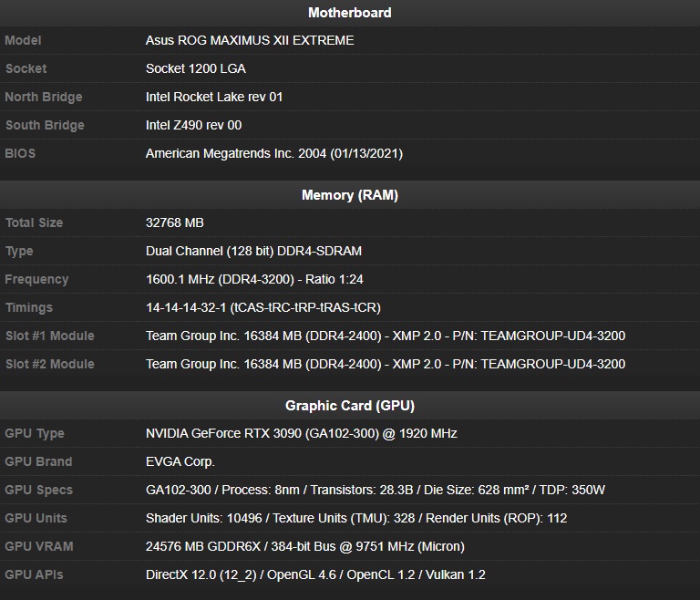Viewport: 700px width, 600px height.
Task: Select 'NVIDIA GeForce RTX 3090 (GA102-300) @ 1920 MHz'
Action: 302,433
